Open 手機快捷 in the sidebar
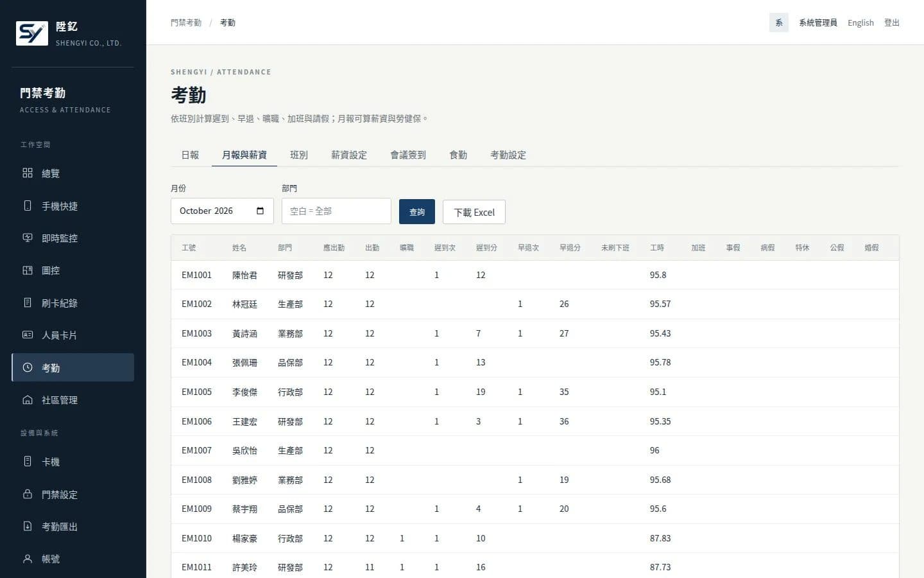Screen dimensions: 924x578 click(x=73, y=206)
